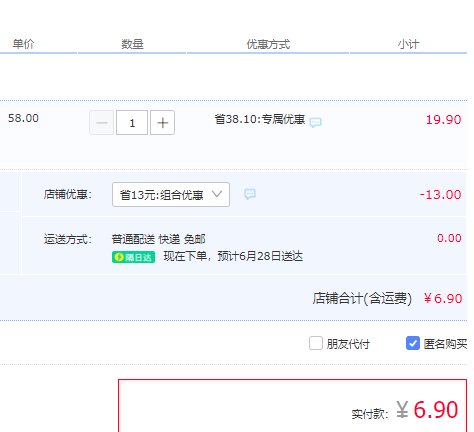This screenshot has height=432, width=474.
Task: Click the 小计 column header
Action: click(408, 44)
